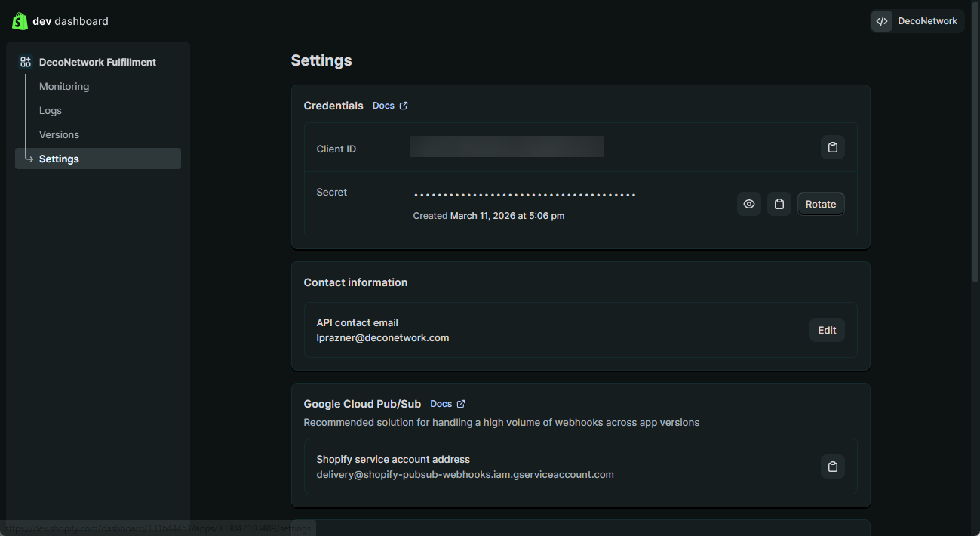Image resolution: width=980 pixels, height=536 pixels.
Task: Click the Created March 11, 2026 timestamp
Action: pyautogui.click(x=489, y=216)
